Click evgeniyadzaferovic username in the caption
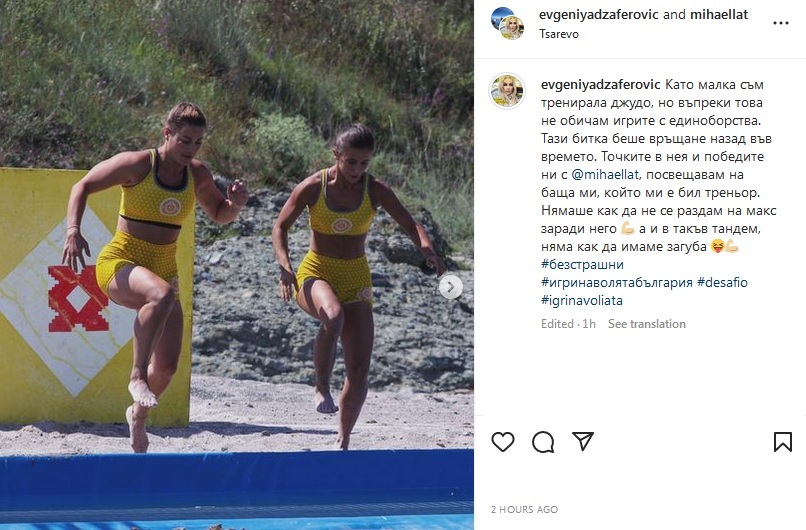Screen dimensions: 806x530 [600, 84]
